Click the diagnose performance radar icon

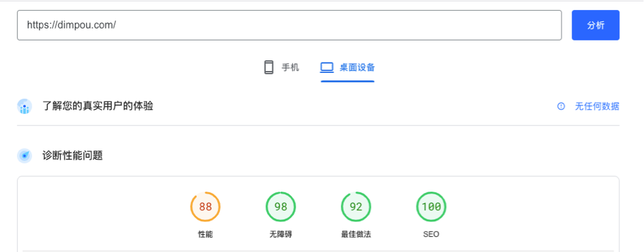[25, 156]
